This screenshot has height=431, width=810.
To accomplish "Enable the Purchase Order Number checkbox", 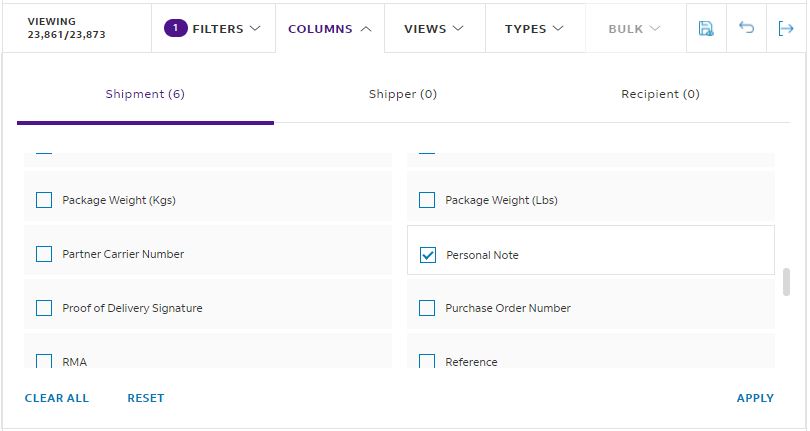I will coord(427,308).
